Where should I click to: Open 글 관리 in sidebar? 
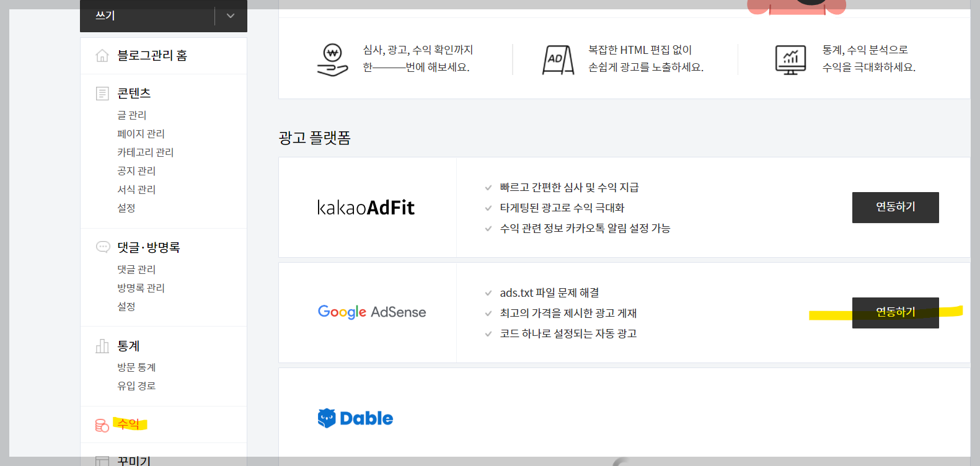coord(132,115)
